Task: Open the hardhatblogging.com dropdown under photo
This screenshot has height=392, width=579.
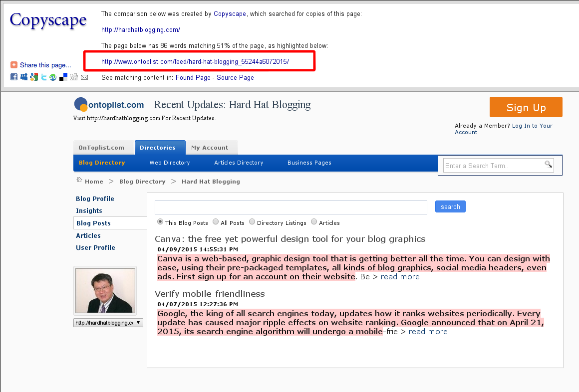Action: [x=108, y=323]
